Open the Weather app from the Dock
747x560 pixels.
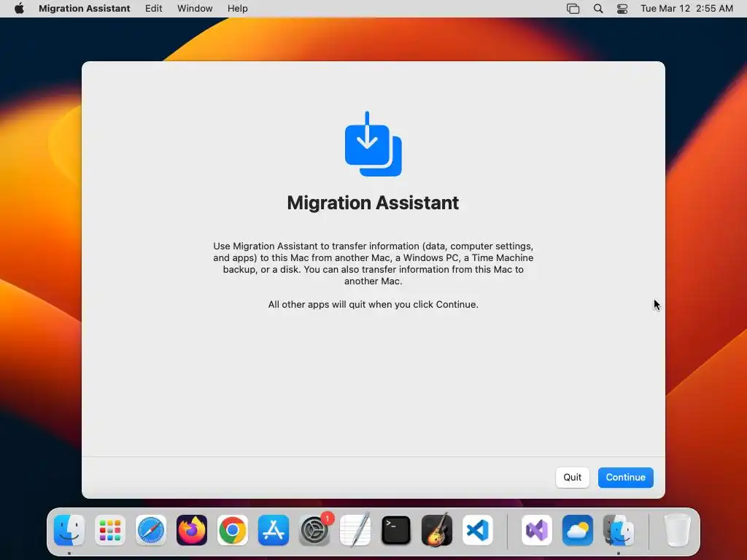[578, 530]
